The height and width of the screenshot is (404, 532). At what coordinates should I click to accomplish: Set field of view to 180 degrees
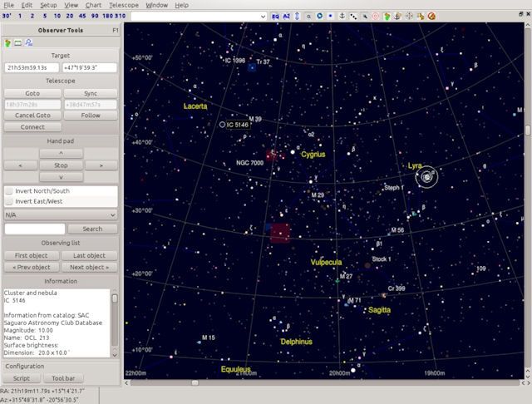[107, 16]
